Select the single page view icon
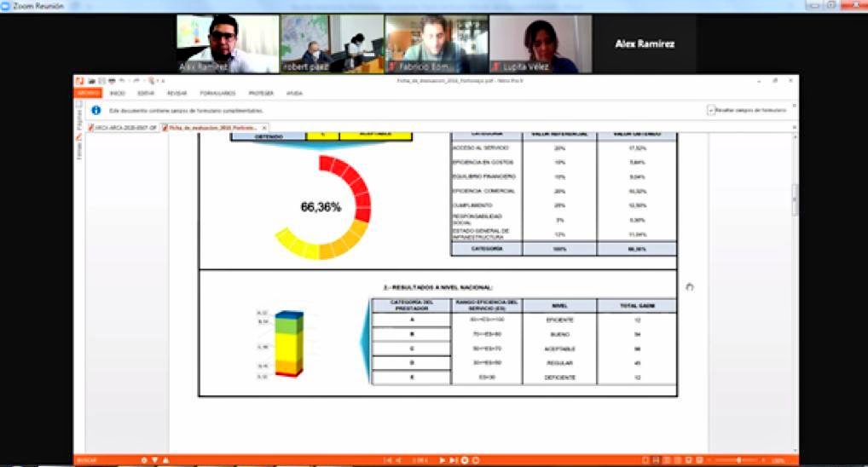The image size is (868, 467). click(x=645, y=460)
